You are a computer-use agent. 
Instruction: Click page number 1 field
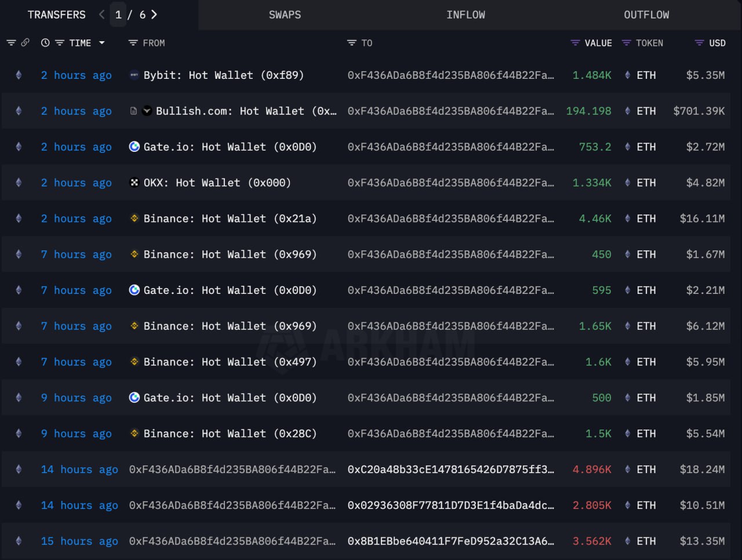point(118,14)
